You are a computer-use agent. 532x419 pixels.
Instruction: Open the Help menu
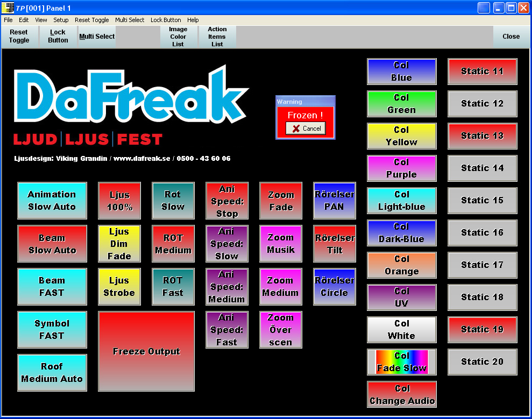(x=193, y=20)
